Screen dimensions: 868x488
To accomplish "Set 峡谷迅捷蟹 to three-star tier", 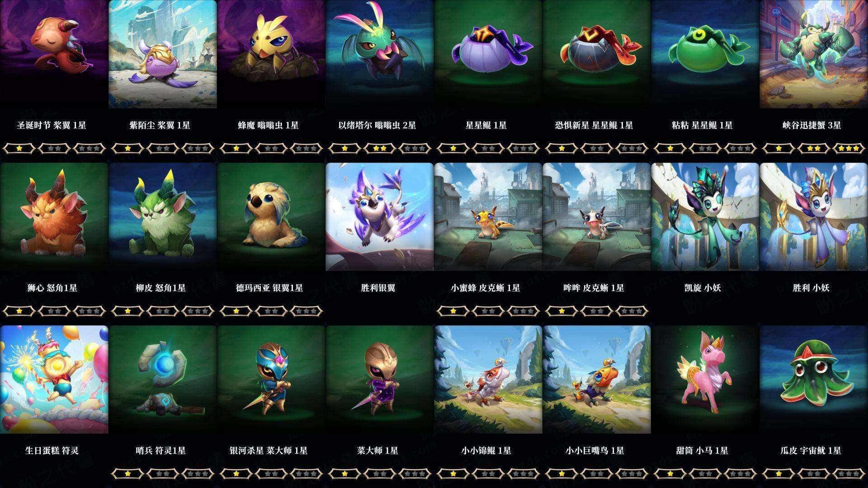I will (x=849, y=148).
